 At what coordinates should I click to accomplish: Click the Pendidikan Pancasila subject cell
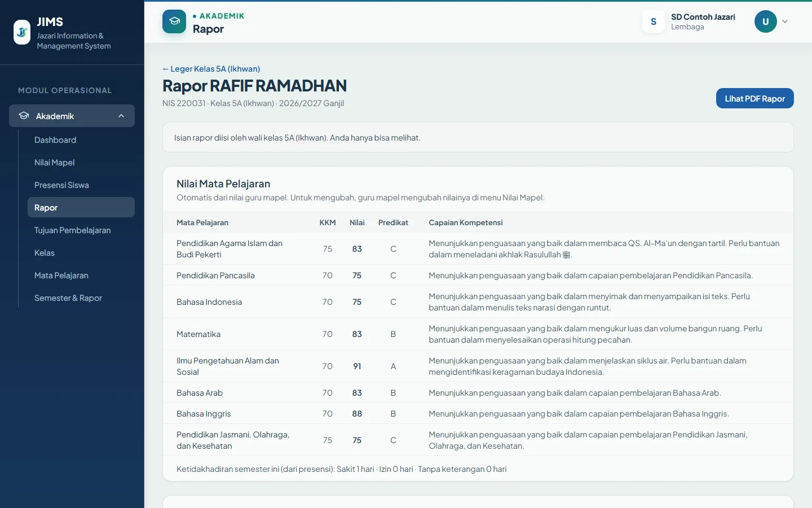(x=215, y=275)
